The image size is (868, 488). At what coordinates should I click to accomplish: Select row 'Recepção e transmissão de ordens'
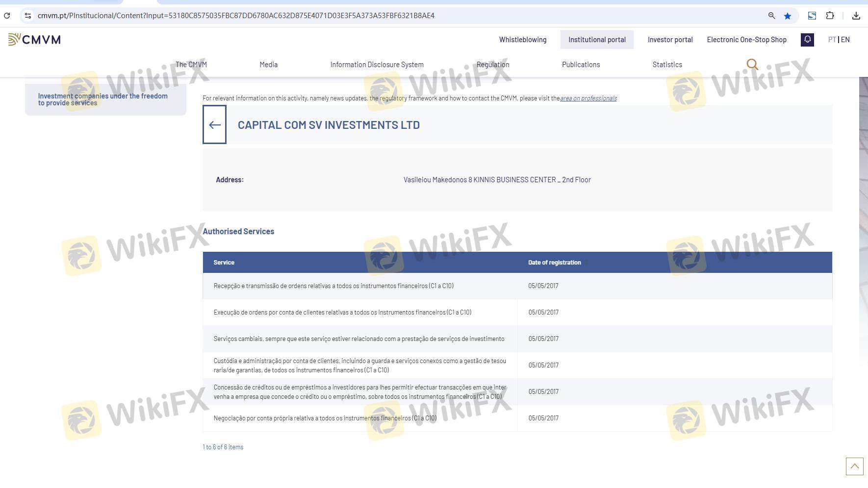[517, 286]
